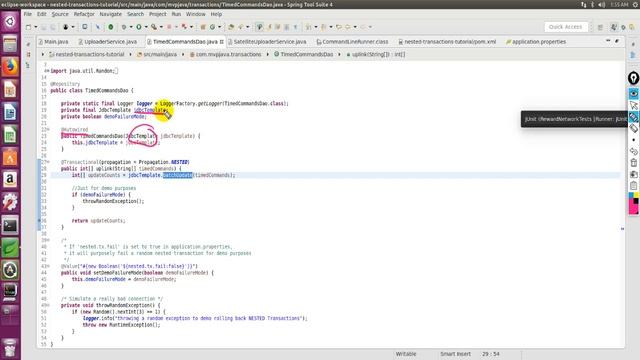Click the Save All toolbar icon
640x360 pixels.
point(53,27)
